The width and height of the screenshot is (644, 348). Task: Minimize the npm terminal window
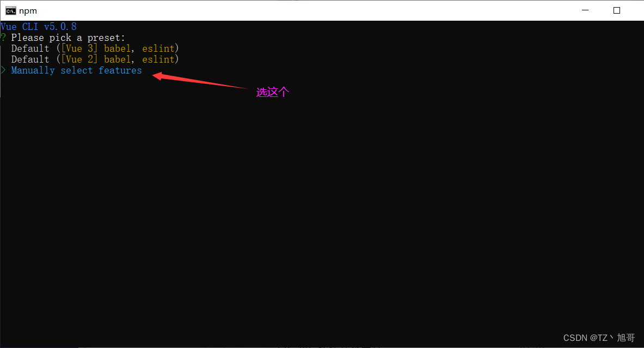(x=585, y=10)
